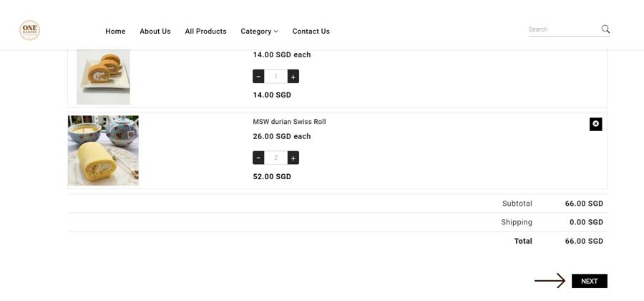Increase quantity of the 14.00 SGD item
The image size is (644, 301).
pyautogui.click(x=293, y=77)
